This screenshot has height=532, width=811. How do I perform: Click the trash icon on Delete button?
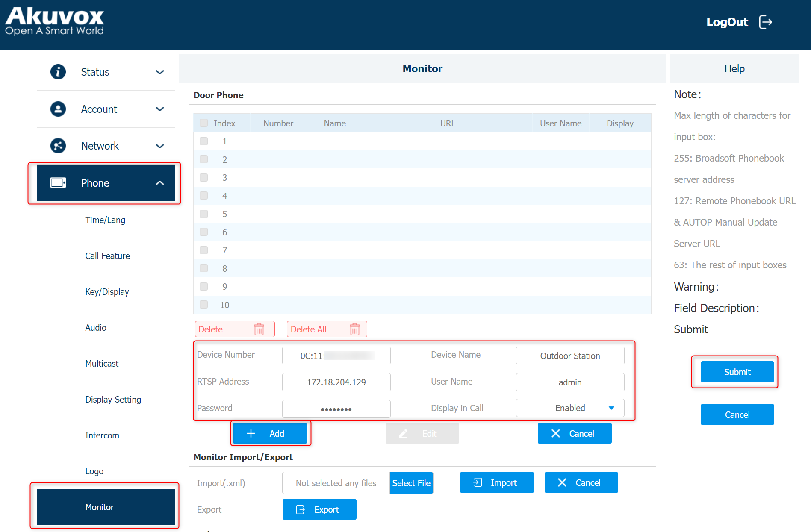(x=259, y=329)
